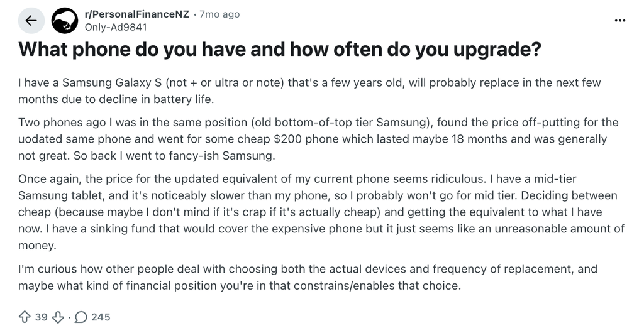Open the 245 comments count
The width and height of the screenshot is (644, 333).
pos(101,317)
